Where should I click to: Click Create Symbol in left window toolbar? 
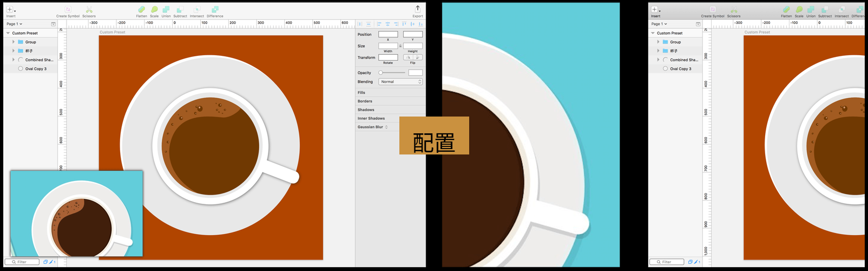tap(68, 10)
